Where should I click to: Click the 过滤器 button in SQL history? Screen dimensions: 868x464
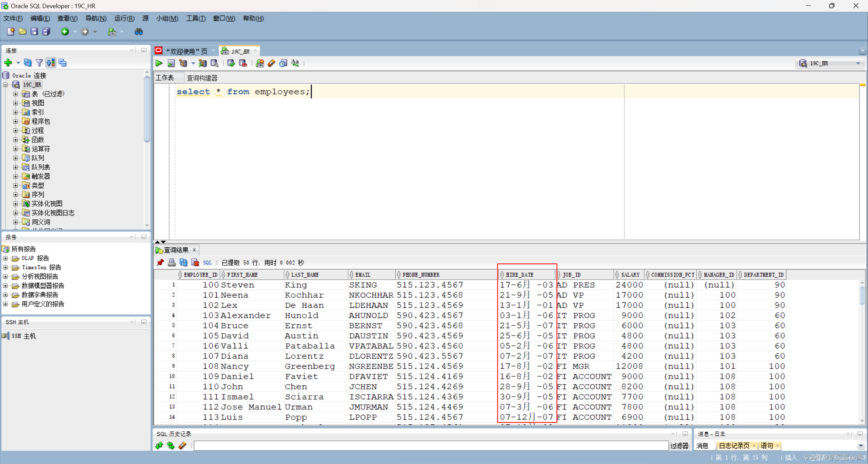point(679,446)
